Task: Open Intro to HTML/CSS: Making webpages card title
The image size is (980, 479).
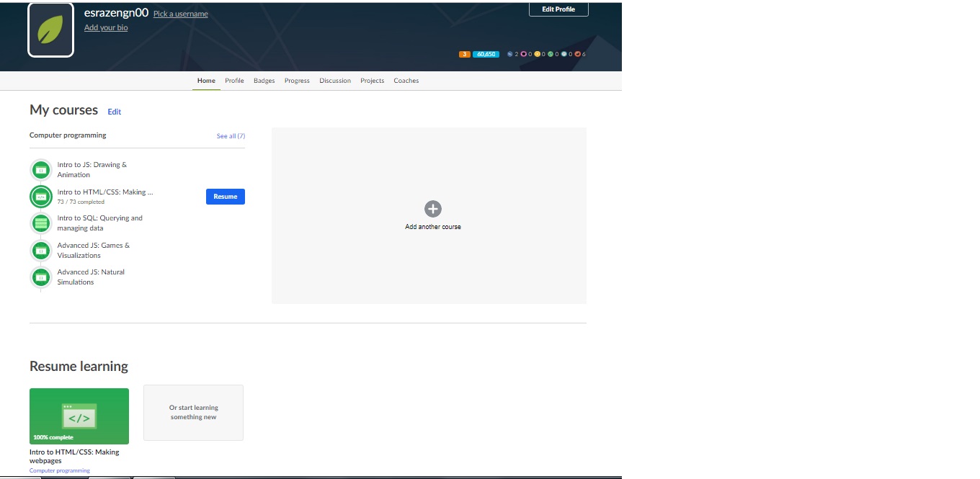Action: pos(74,457)
